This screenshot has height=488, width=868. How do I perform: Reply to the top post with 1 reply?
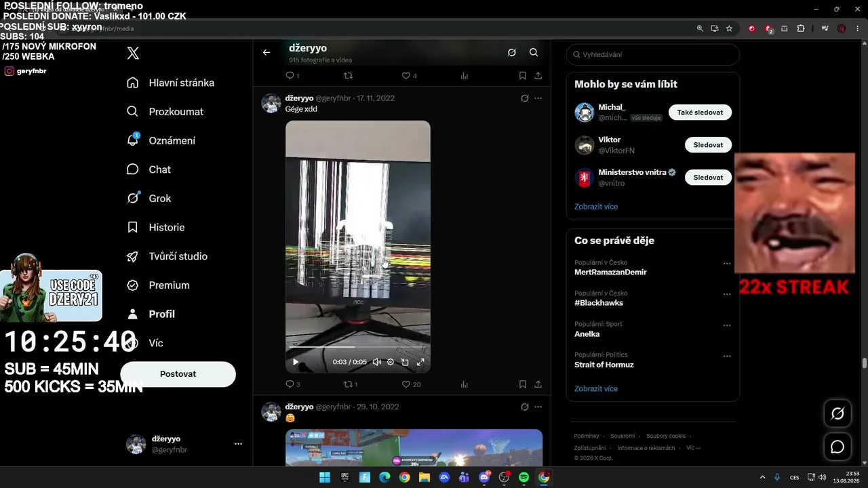pos(292,76)
